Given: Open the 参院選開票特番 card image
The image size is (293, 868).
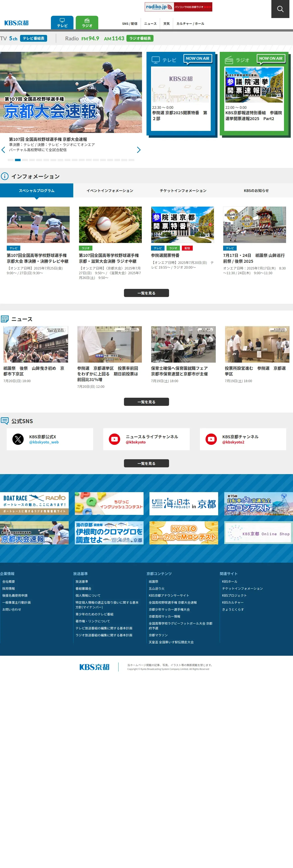Looking at the screenshot, I should 182,225.
